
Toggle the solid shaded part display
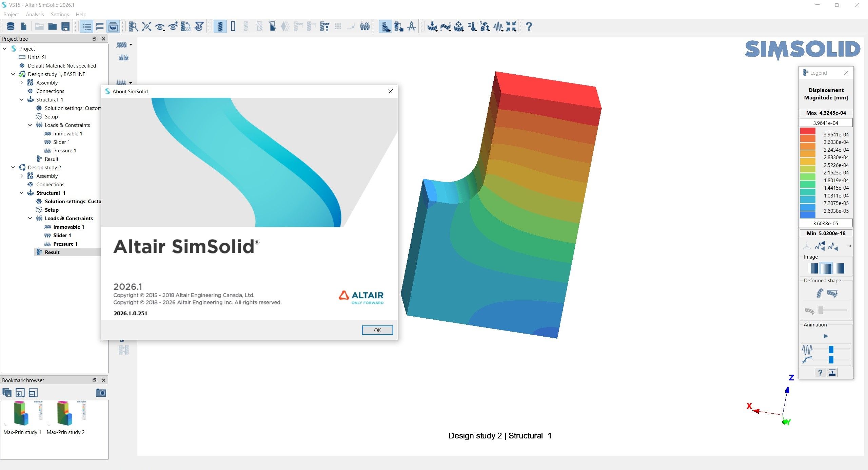tap(220, 26)
